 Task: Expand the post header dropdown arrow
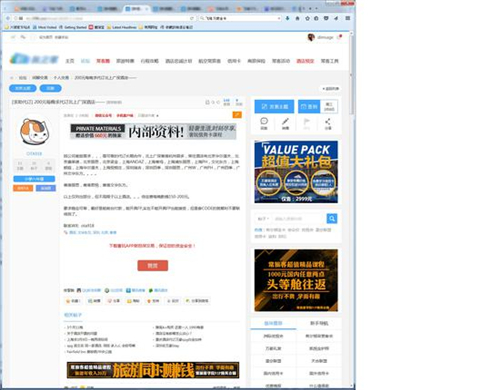pos(157,116)
